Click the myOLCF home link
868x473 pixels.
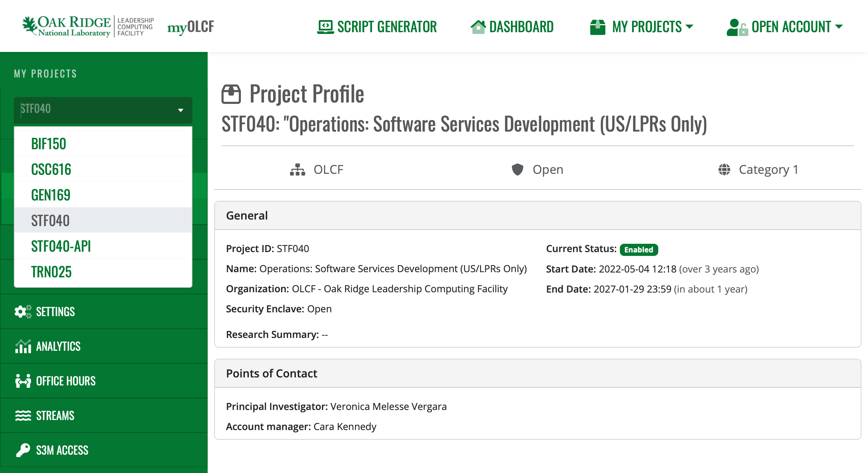click(190, 27)
